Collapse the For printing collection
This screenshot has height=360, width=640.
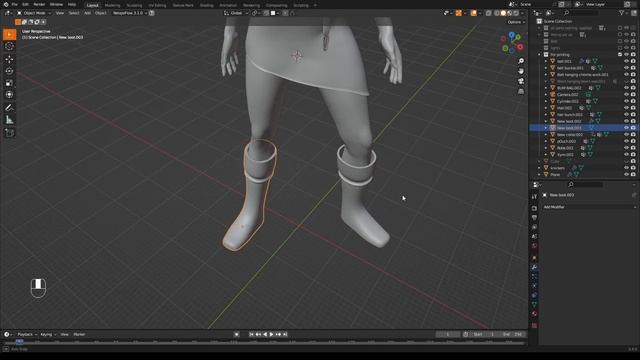539,55
